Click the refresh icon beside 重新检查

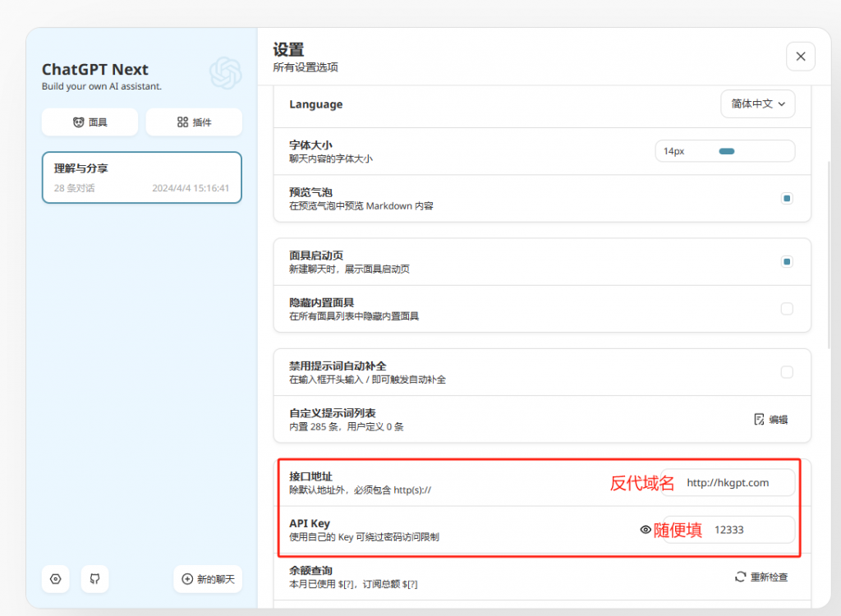[740, 577]
